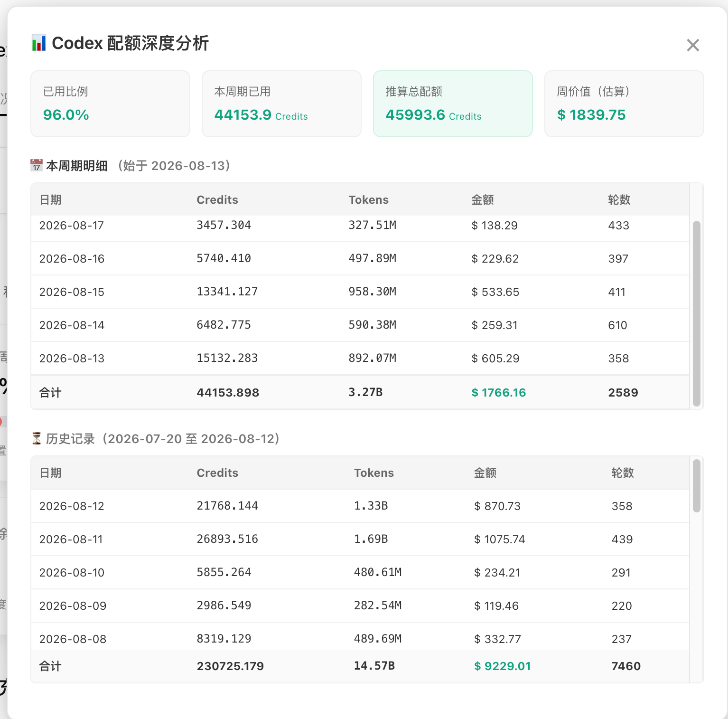Viewport: 728px width, 719px height.
Task: Click the current-period table scrollbar
Action: pos(697,313)
